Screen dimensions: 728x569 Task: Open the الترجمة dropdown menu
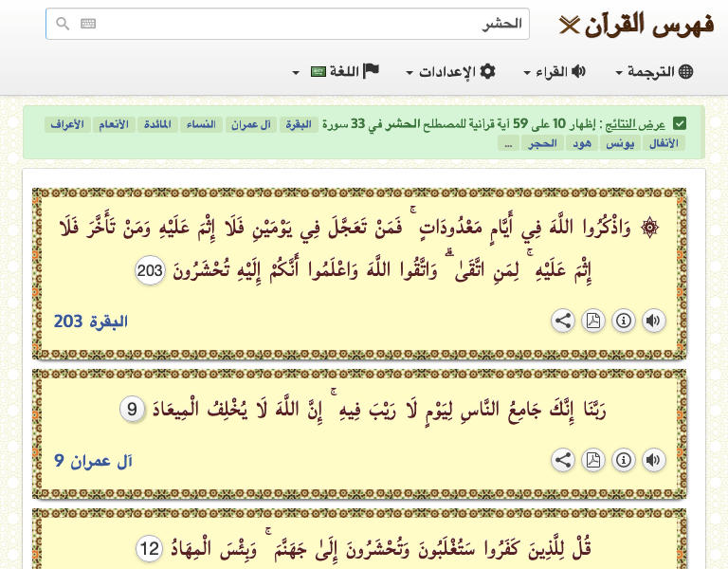(655, 71)
